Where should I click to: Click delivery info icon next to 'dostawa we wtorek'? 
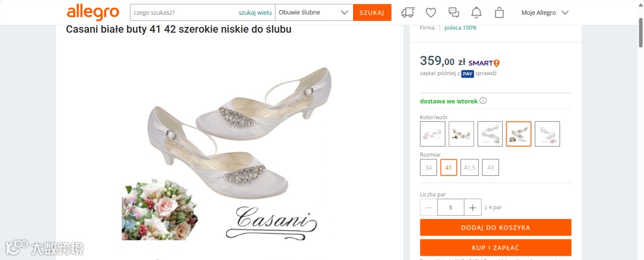pos(483,101)
